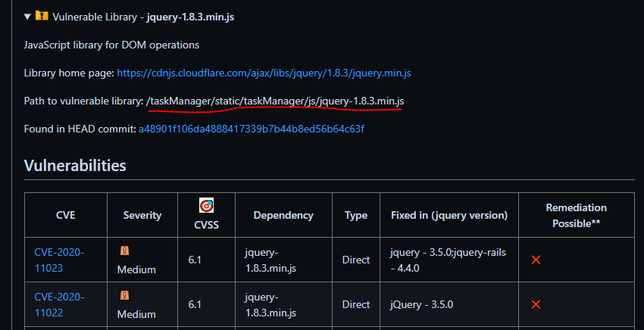The height and width of the screenshot is (330, 644).
Task: Click the Dependency column header
Action: click(283, 215)
